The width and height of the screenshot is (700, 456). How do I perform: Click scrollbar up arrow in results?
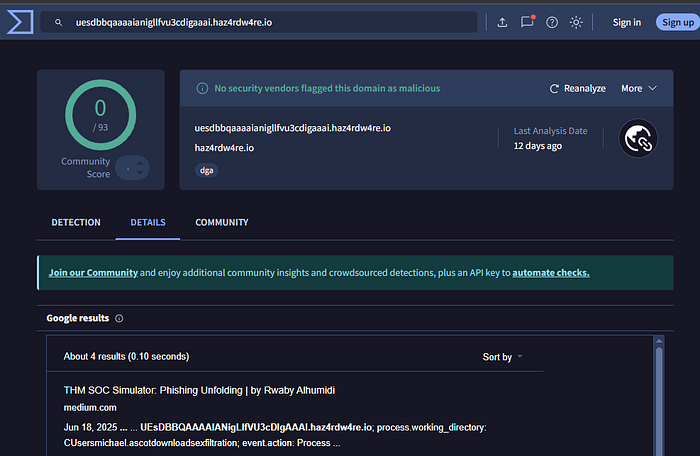click(659, 341)
